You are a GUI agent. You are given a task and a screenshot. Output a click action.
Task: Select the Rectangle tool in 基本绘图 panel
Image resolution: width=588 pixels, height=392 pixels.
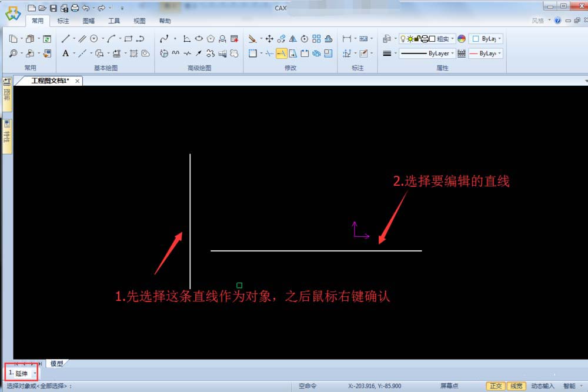point(128,39)
